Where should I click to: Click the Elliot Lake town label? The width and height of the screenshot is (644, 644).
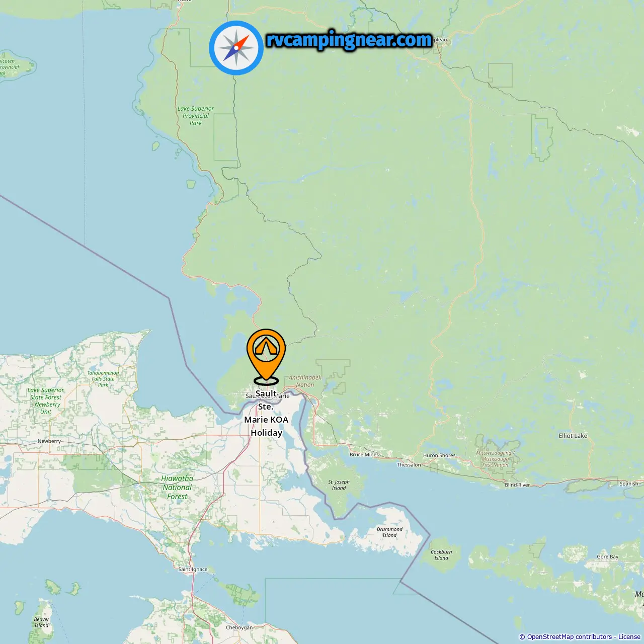(x=573, y=436)
